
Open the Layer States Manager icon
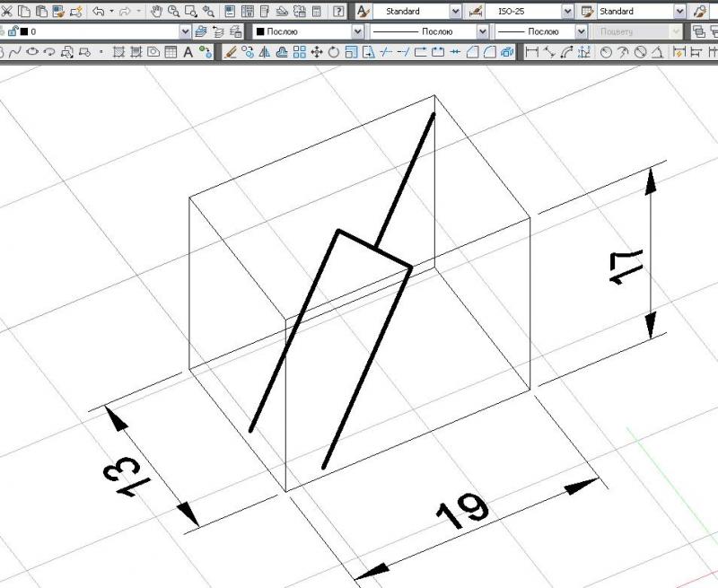[236, 31]
